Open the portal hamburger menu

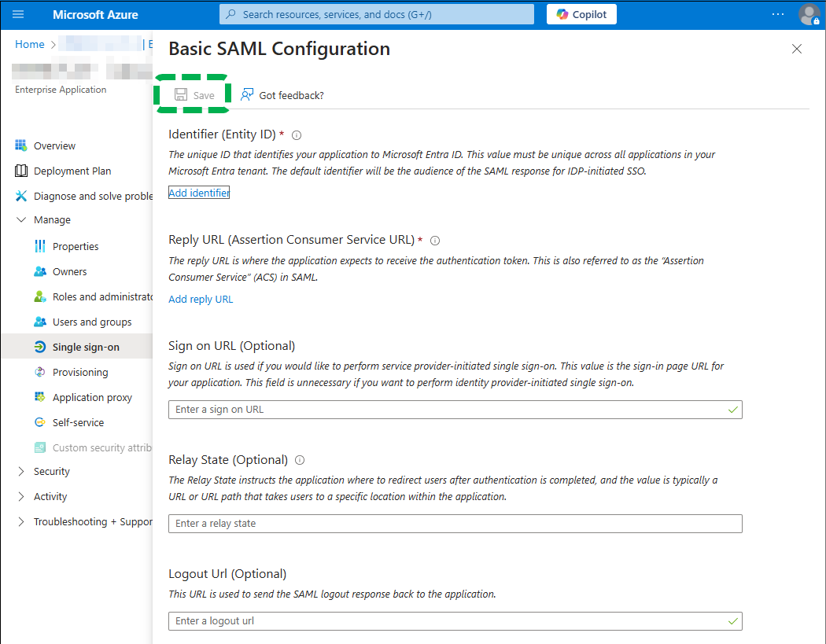point(17,13)
